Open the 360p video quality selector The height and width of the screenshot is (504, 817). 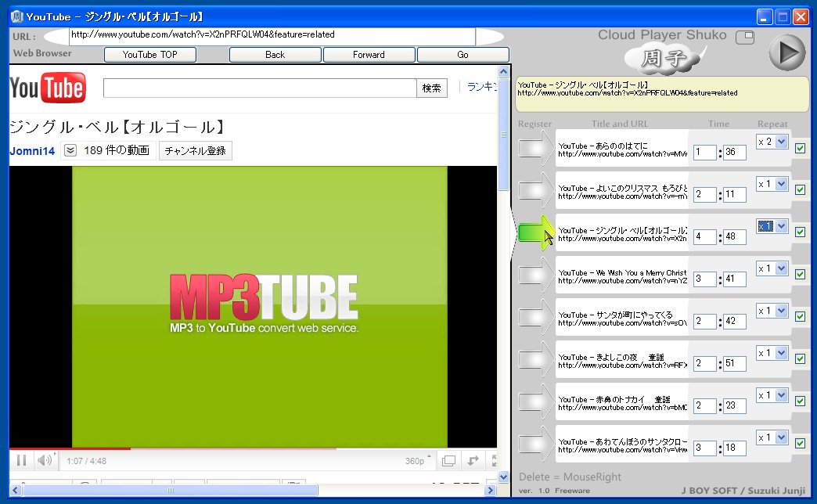pyautogui.click(x=416, y=461)
